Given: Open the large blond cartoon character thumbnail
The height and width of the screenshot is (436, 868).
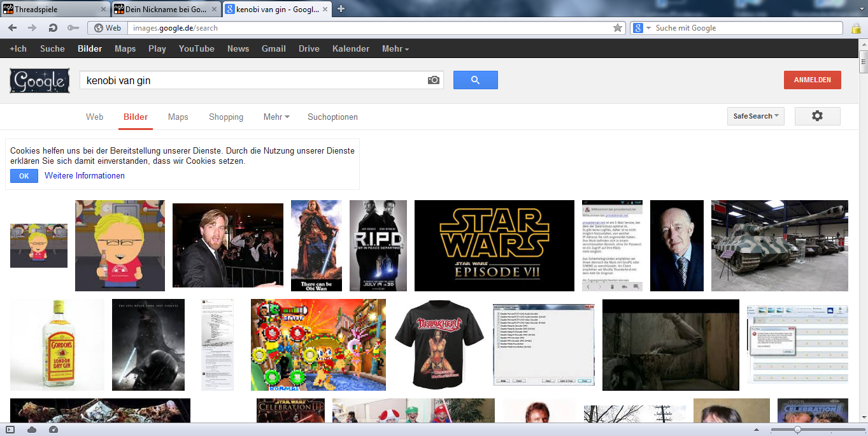Looking at the screenshot, I should click(x=120, y=245).
